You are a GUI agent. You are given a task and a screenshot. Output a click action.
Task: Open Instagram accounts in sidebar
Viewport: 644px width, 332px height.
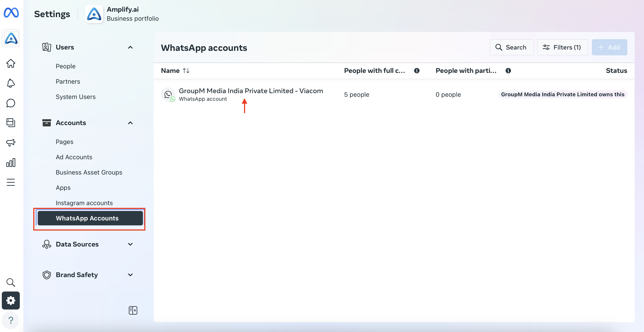click(84, 203)
